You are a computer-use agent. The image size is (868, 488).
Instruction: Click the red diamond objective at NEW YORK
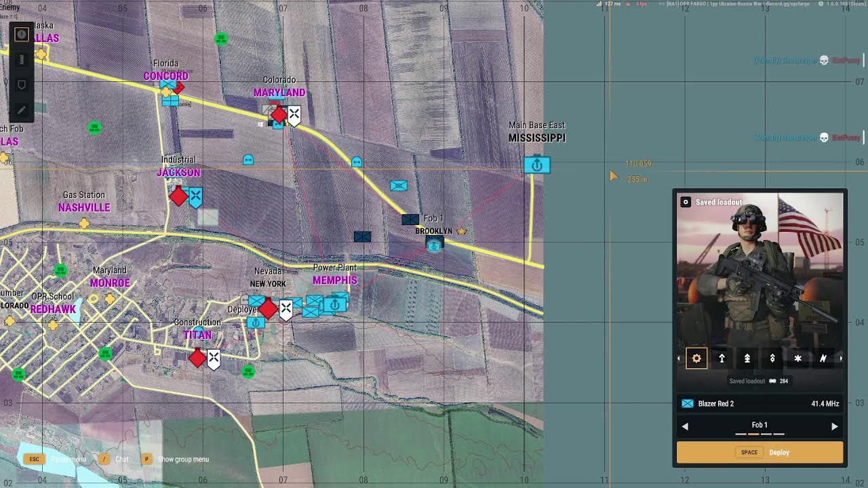[x=269, y=310]
